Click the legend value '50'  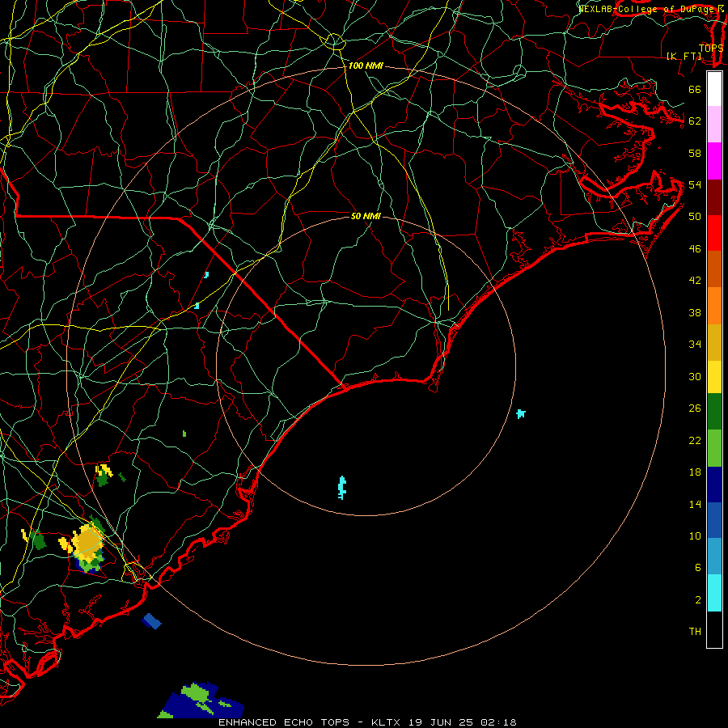(695, 217)
